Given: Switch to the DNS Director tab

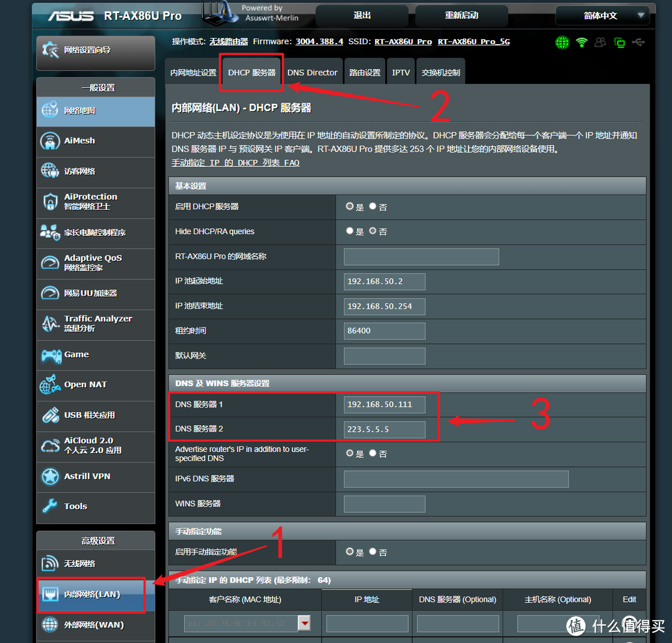Looking at the screenshot, I should [x=312, y=72].
